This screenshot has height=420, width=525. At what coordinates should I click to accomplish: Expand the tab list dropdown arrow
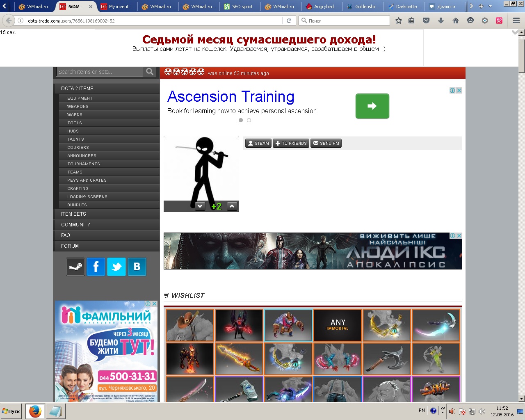point(490,6)
